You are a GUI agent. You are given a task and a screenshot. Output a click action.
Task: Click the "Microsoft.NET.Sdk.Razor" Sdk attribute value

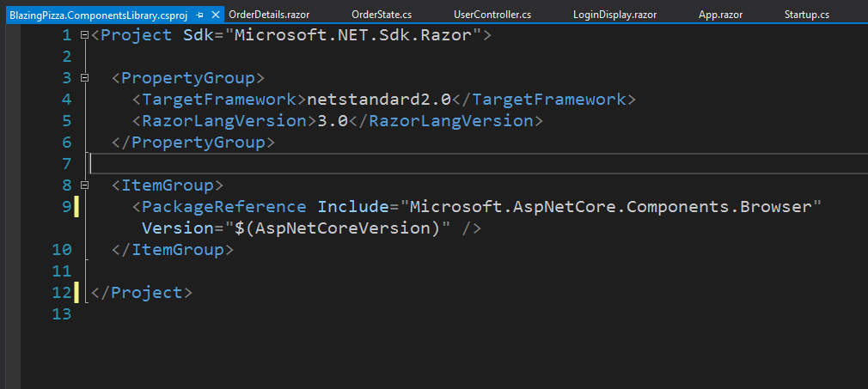[x=352, y=35]
